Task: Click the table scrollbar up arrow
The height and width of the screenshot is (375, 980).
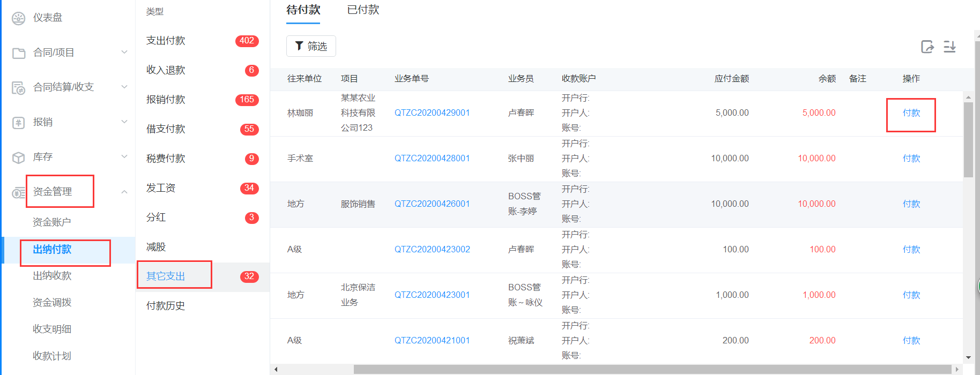Action: [x=968, y=97]
